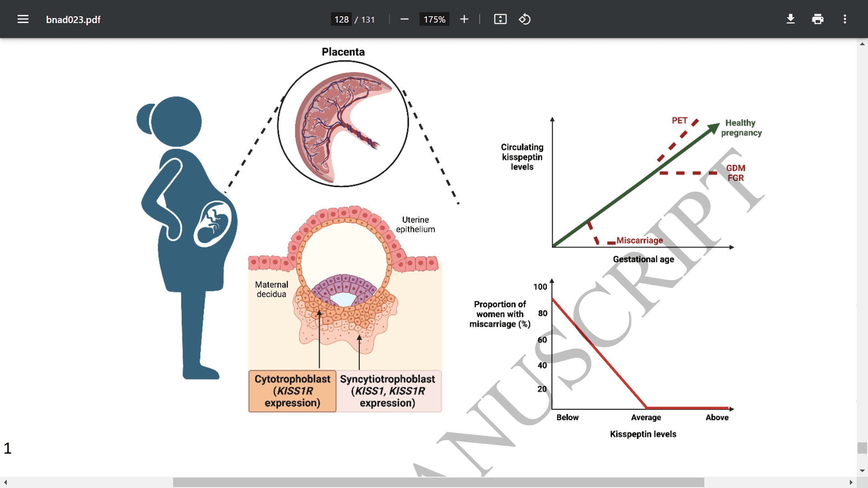Print the document
The width and height of the screenshot is (868, 488).
[x=818, y=19]
